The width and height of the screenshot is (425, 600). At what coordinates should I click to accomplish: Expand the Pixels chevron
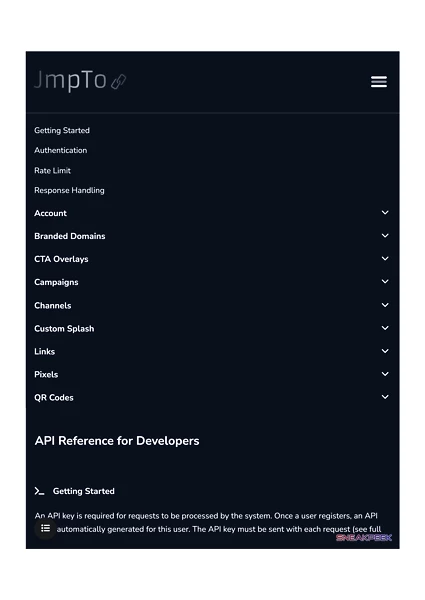(x=385, y=374)
